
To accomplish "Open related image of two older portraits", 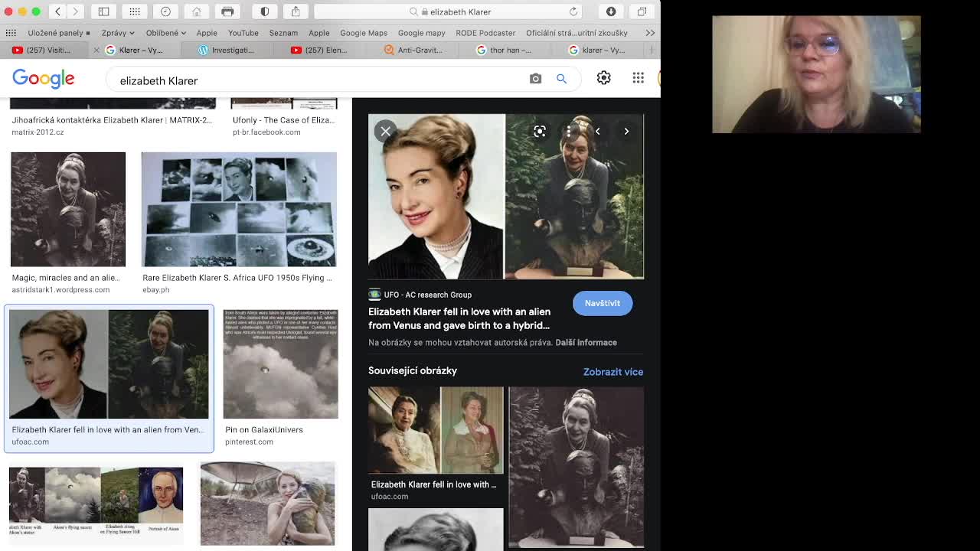I will coord(436,430).
